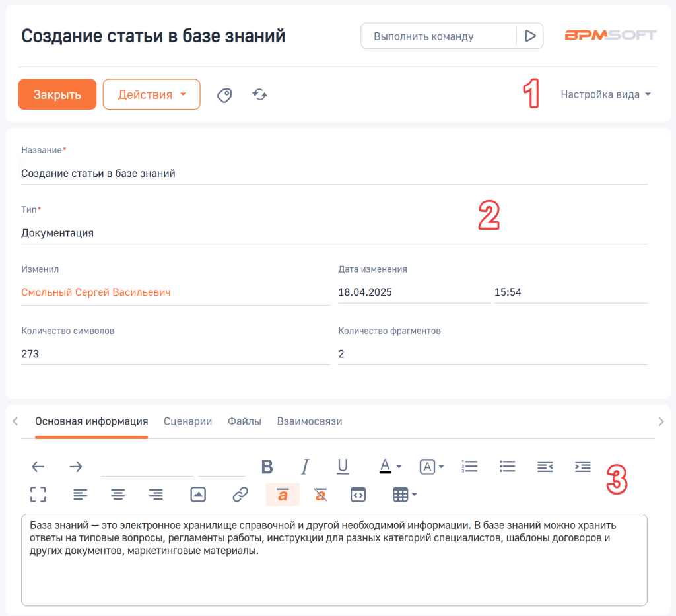Align text center
The height and width of the screenshot is (616, 676).
118,495
